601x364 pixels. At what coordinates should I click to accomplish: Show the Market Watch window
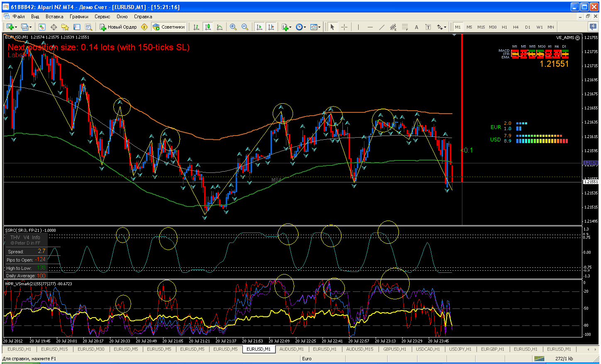pyautogui.click(x=42, y=27)
